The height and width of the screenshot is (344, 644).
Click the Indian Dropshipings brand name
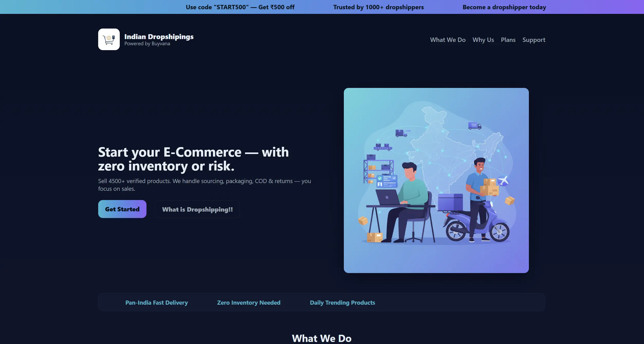point(159,37)
